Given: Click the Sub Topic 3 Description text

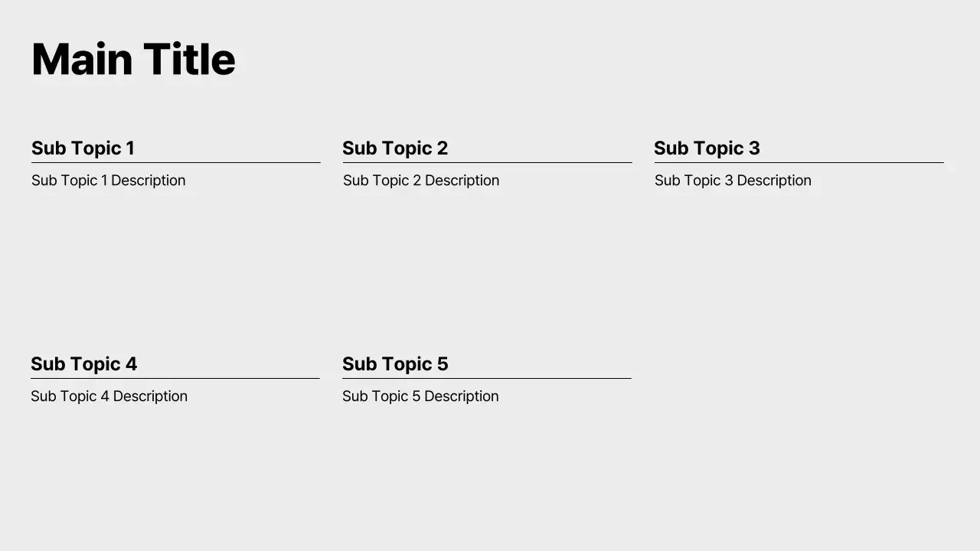Looking at the screenshot, I should click(x=733, y=181).
